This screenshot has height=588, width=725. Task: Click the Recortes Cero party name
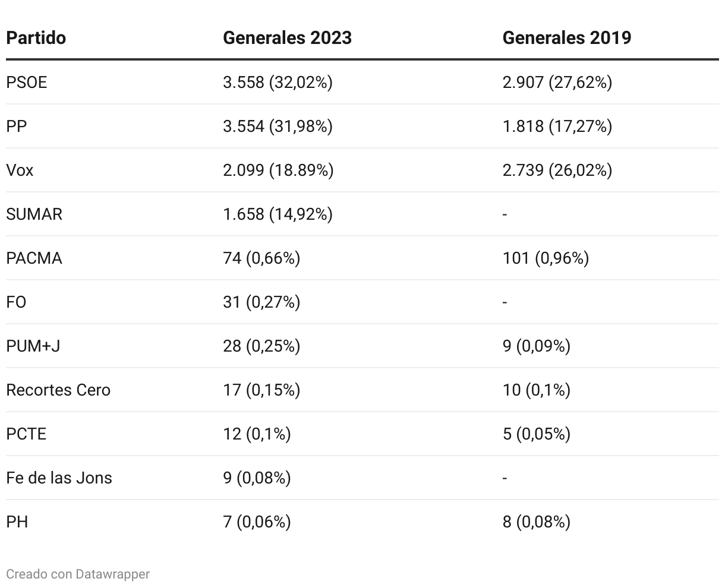click(58, 390)
